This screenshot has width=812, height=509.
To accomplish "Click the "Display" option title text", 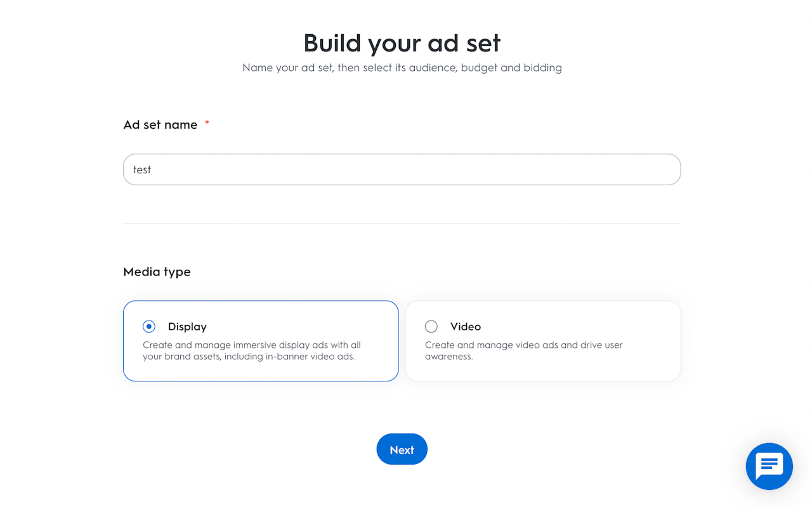I will pyautogui.click(x=187, y=327).
